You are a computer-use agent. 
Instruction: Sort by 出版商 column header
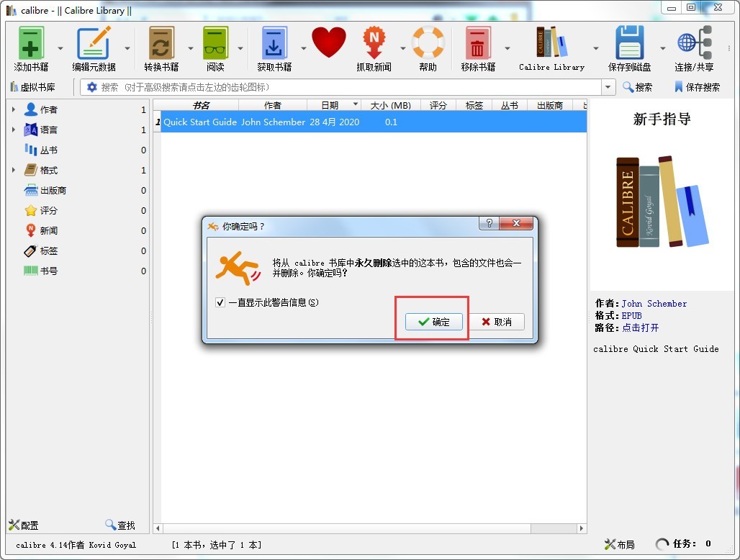coord(549,105)
